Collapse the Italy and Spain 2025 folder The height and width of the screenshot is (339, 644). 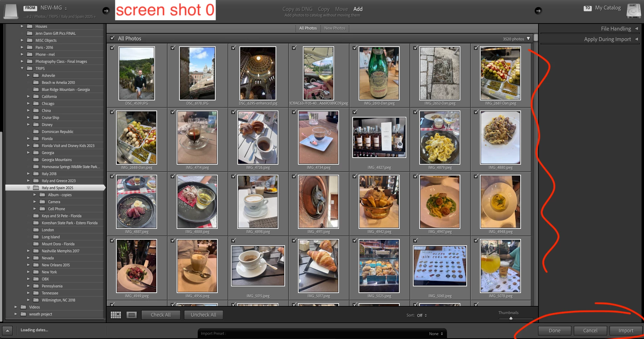point(28,188)
